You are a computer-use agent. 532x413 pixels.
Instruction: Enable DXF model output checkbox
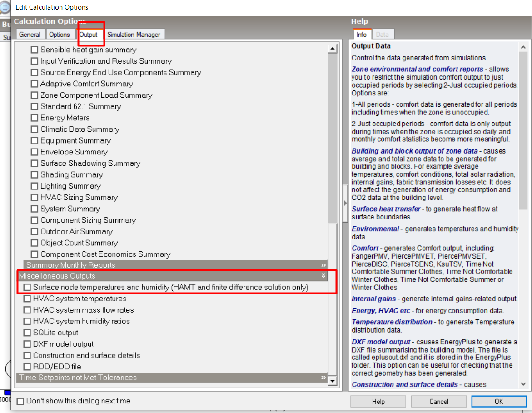tap(27, 344)
